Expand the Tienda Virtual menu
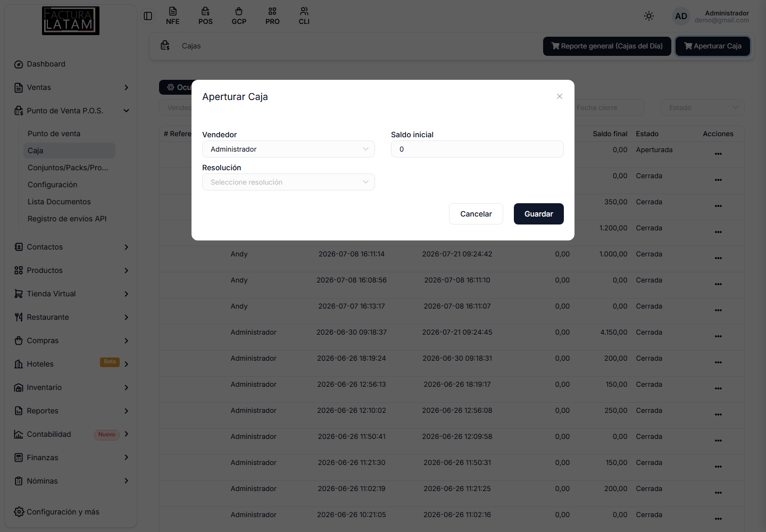Viewport: 766px width, 532px height. pos(71,294)
